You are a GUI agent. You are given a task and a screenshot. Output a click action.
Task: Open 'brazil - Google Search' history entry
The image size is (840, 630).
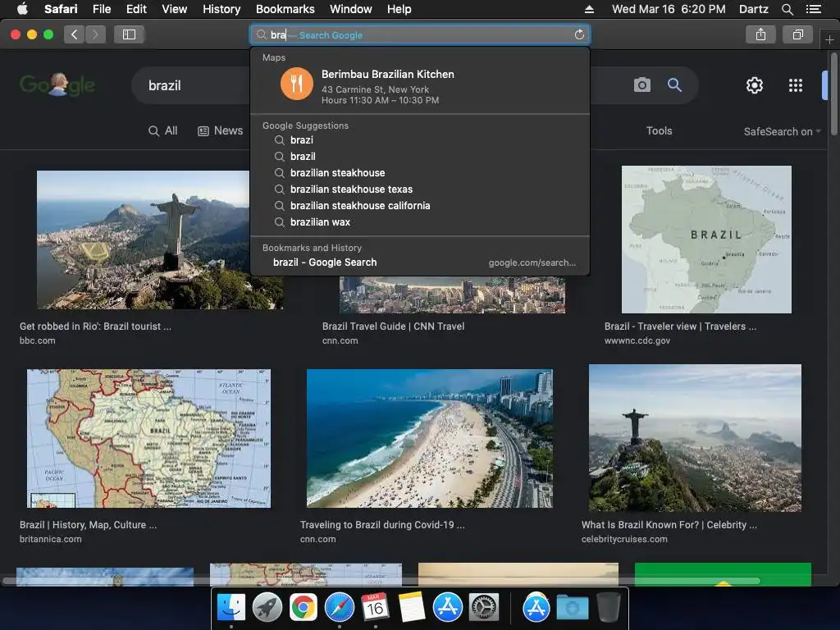coord(420,262)
